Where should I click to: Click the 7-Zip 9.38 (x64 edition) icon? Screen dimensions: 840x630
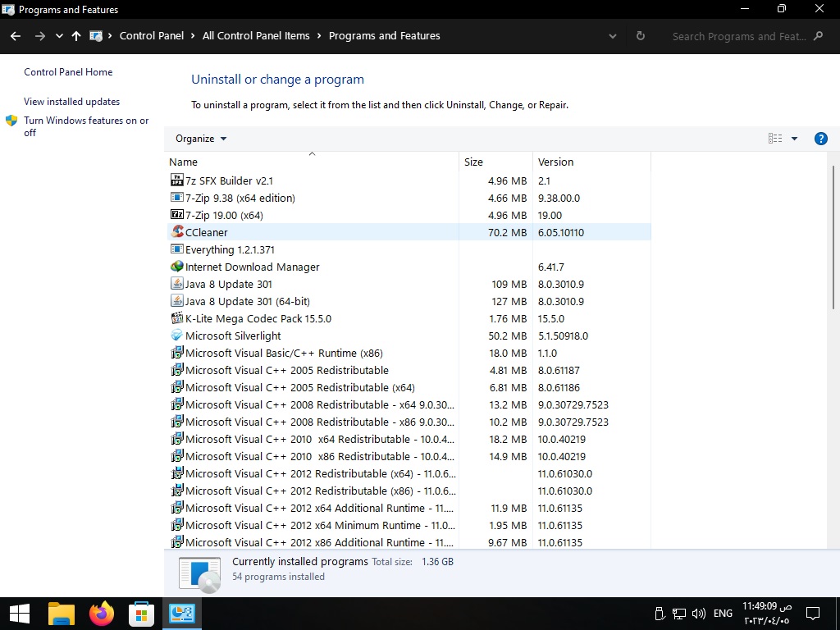point(177,197)
